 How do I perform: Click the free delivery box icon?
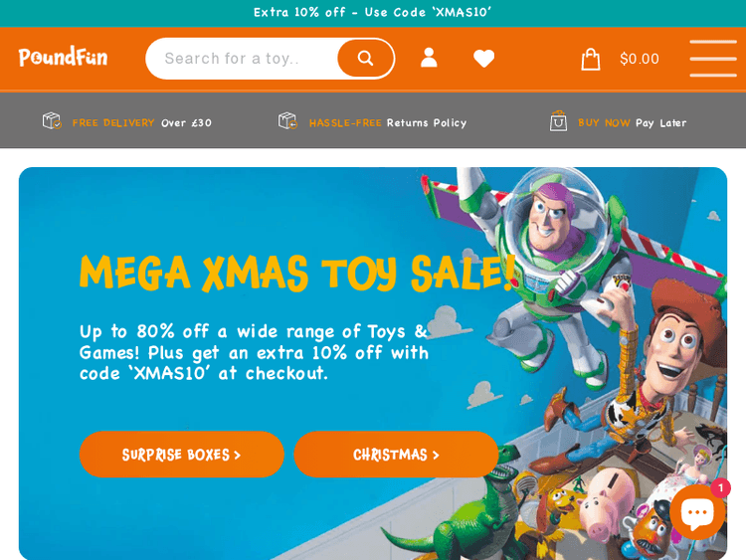point(52,120)
